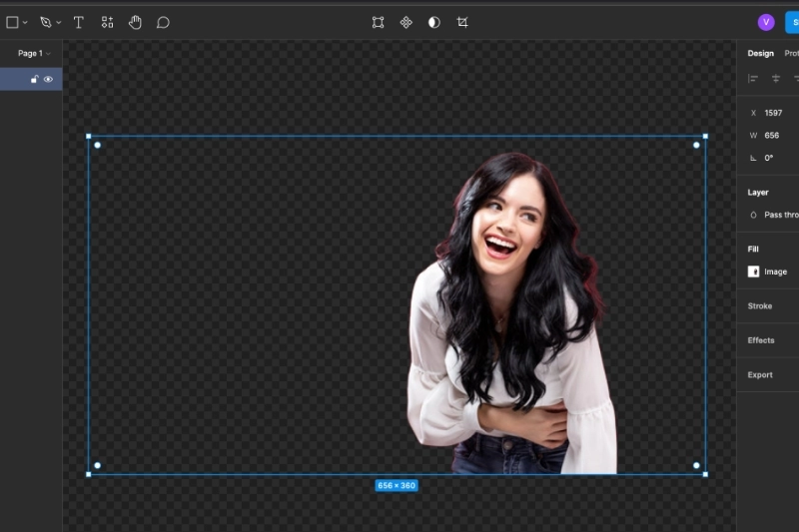Edit the X position field 1597
The width and height of the screenshot is (799, 532).
click(773, 113)
